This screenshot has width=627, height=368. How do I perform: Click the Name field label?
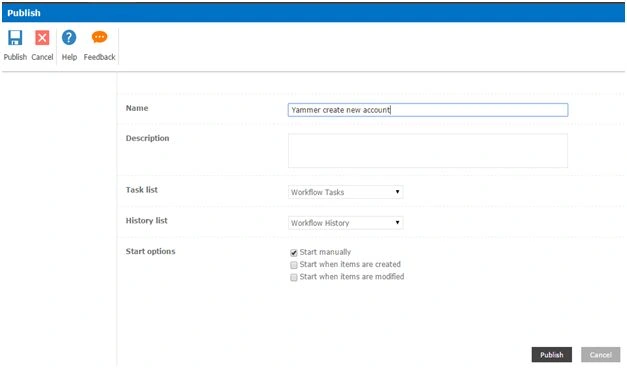pyautogui.click(x=137, y=108)
